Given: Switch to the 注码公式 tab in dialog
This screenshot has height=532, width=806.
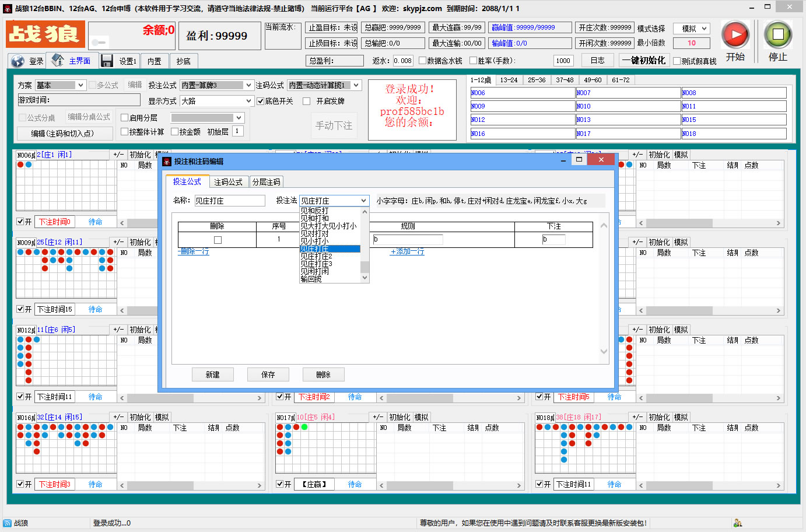Looking at the screenshot, I should (229, 181).
